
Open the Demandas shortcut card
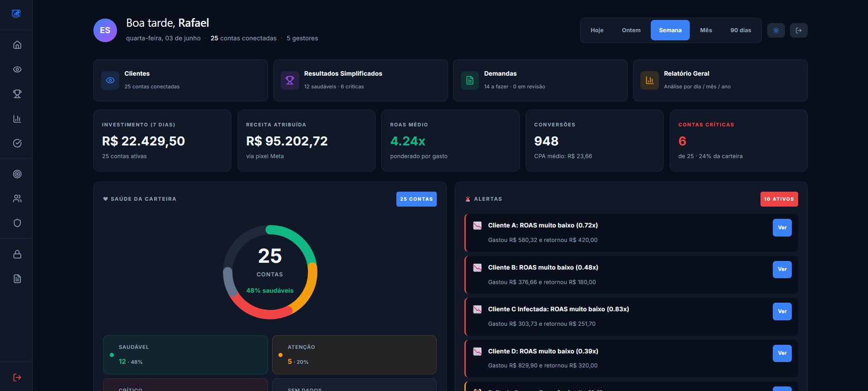[540, 80]
